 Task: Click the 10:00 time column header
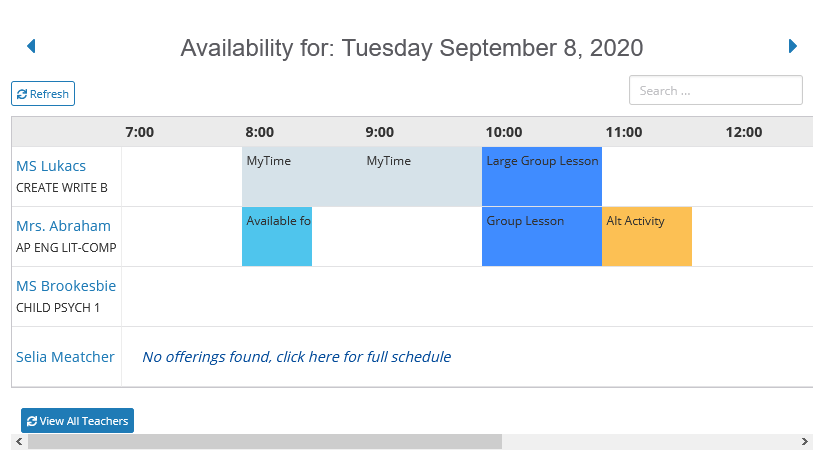[x=504, y=132]
